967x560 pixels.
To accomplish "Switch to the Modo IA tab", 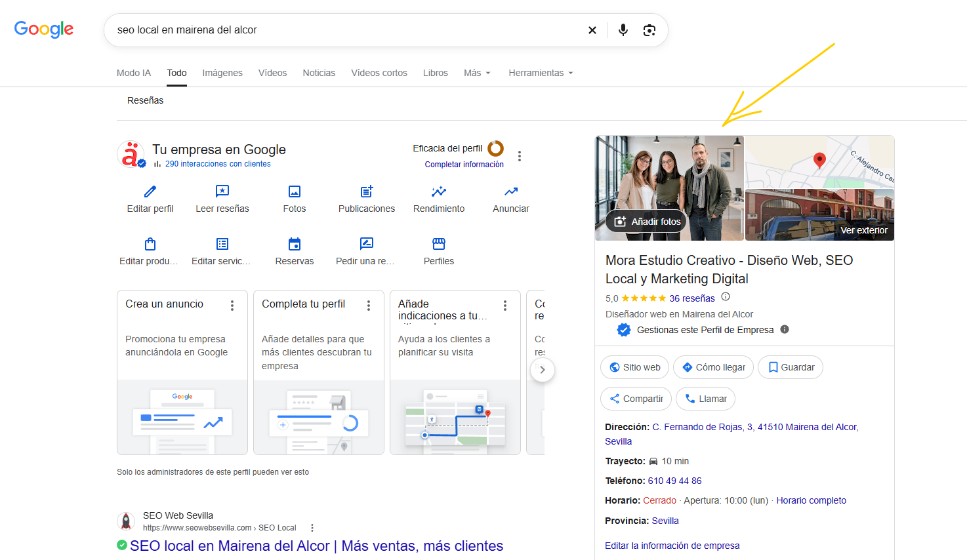I will [134, 73].
